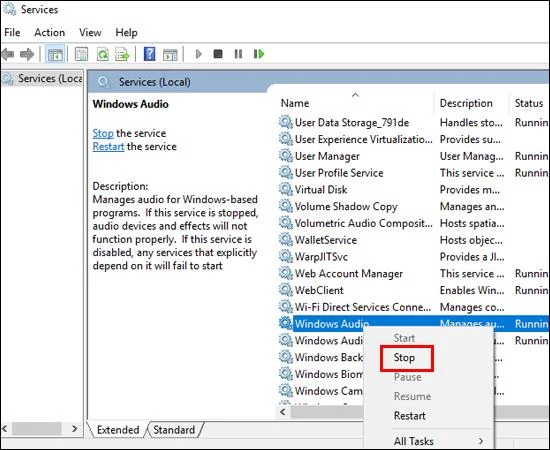Click the Restart Service toolbar icon

tap(259, 54)
